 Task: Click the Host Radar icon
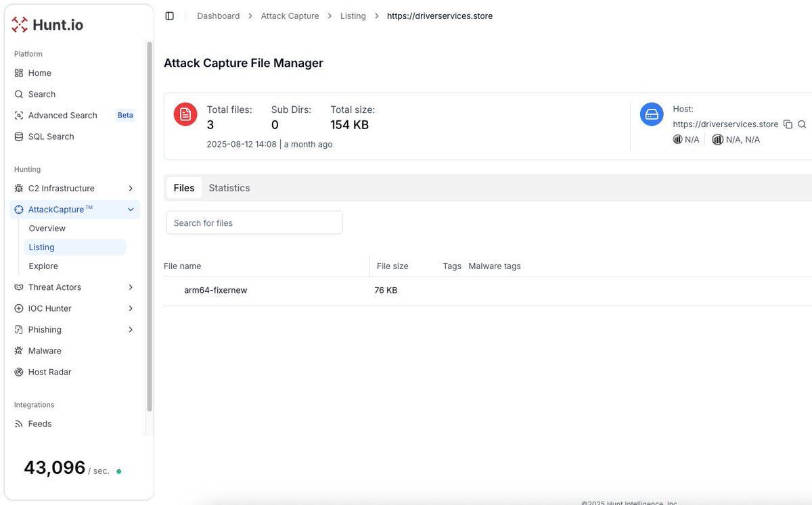pyautogui.click(x=19, y=372)
